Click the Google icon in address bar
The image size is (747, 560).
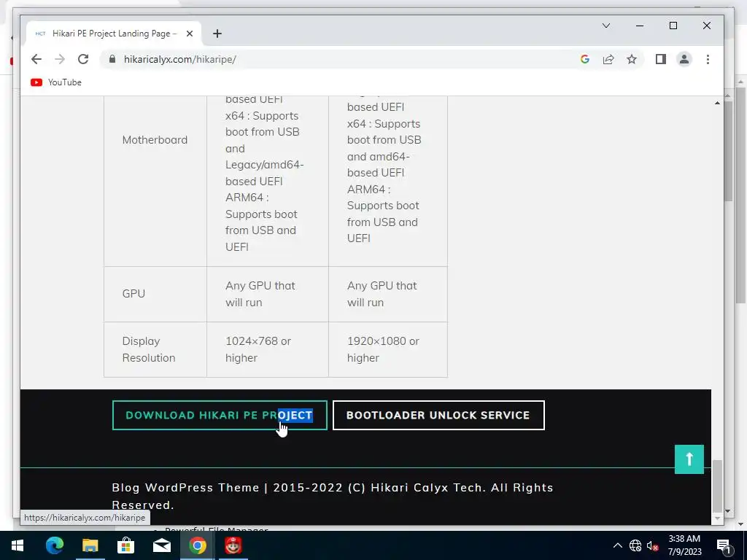(585, 59)
